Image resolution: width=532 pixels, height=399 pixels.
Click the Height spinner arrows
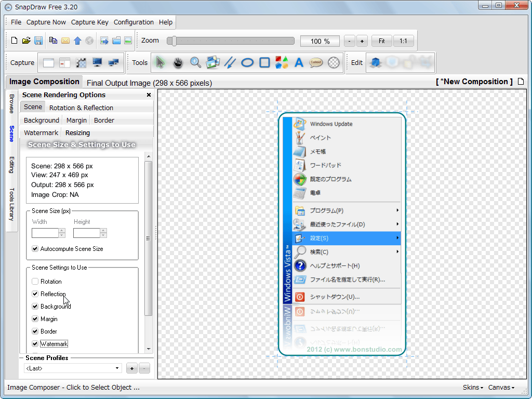[x=103, y=233]
